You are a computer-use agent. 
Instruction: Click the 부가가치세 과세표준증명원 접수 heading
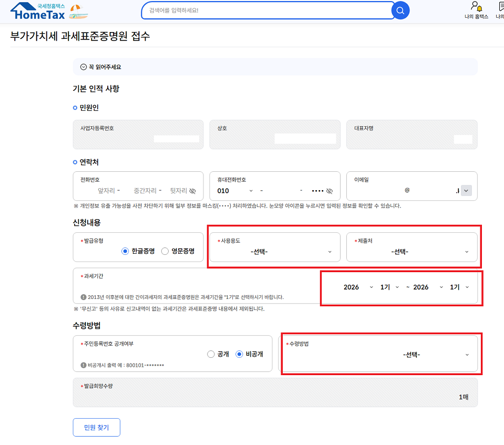pyautogui.click(x=80, y=36)
